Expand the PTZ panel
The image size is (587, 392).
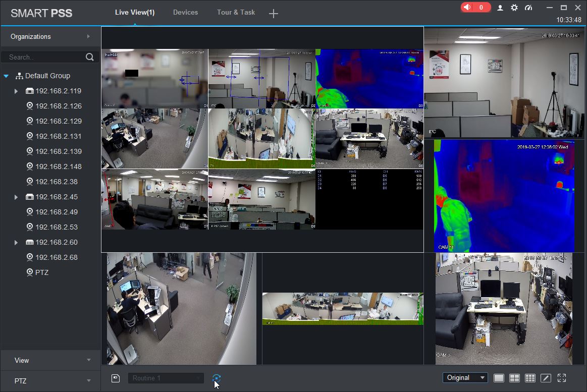click(x=50, y=381)
